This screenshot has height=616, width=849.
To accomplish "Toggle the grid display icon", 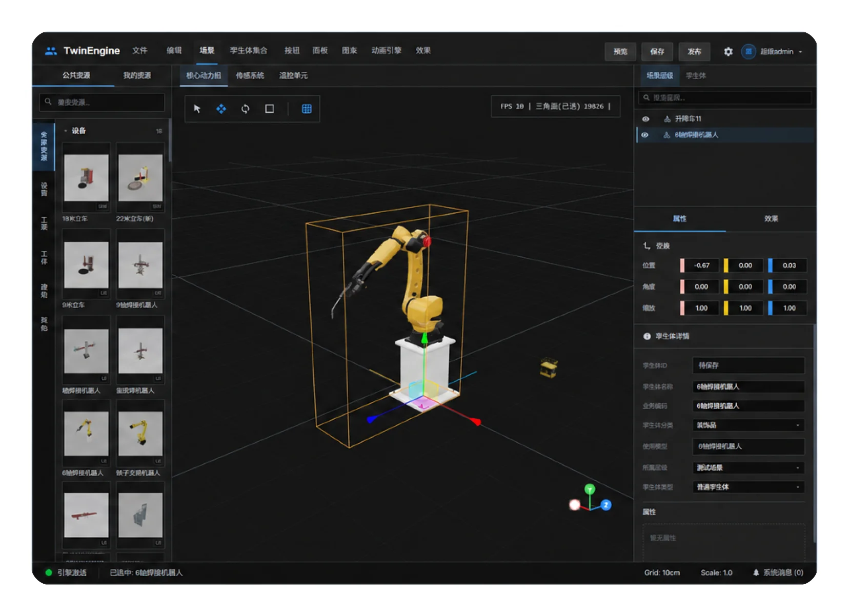I will [307, 109].
